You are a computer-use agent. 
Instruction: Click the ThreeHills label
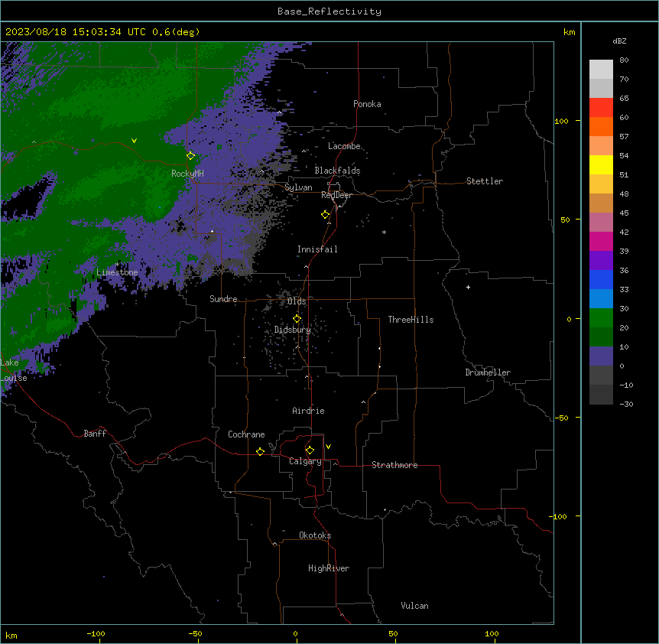point(411,320)
